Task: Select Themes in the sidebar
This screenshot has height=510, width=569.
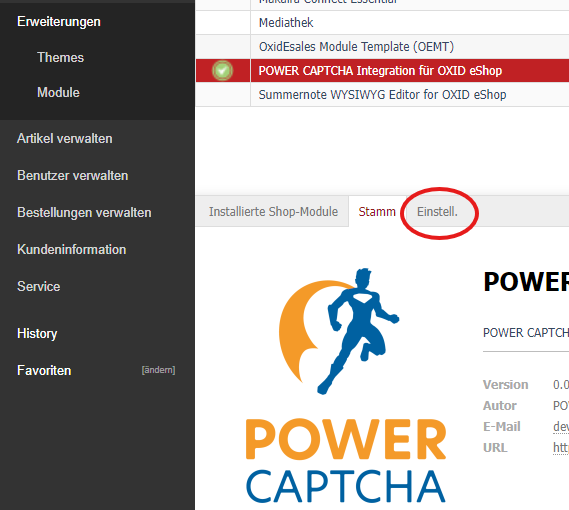Action: pos(60,57)
